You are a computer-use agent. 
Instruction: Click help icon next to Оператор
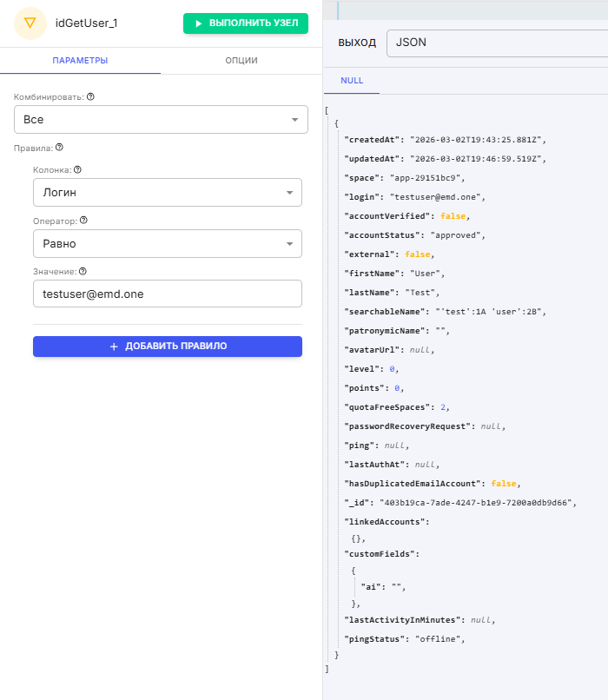(83, 221)
